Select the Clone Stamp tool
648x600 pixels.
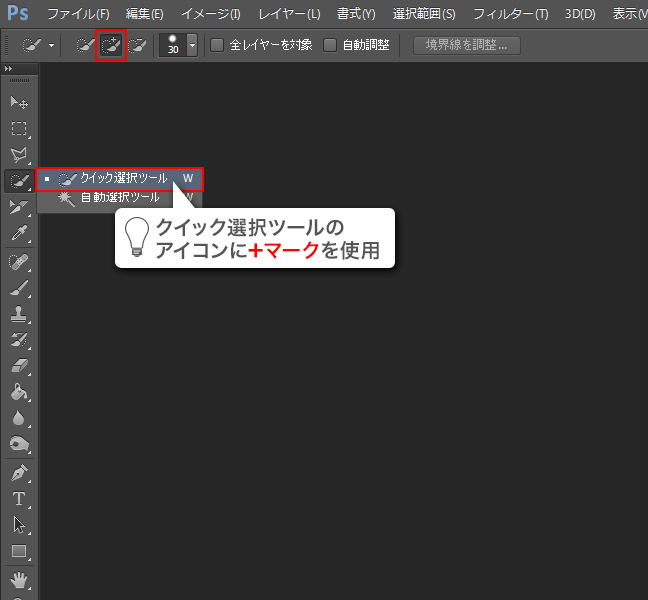[x=19, y=314]
